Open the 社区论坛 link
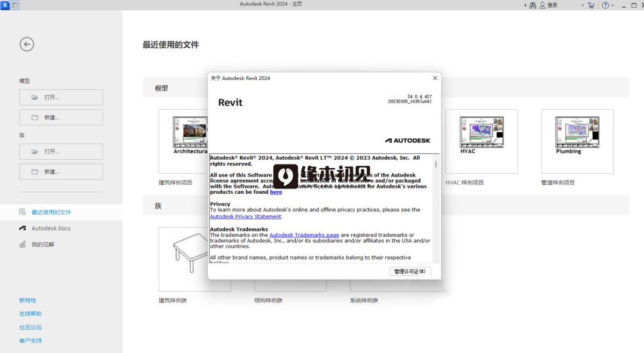Screen dimensions: 644x353 [x=30, y=327]
